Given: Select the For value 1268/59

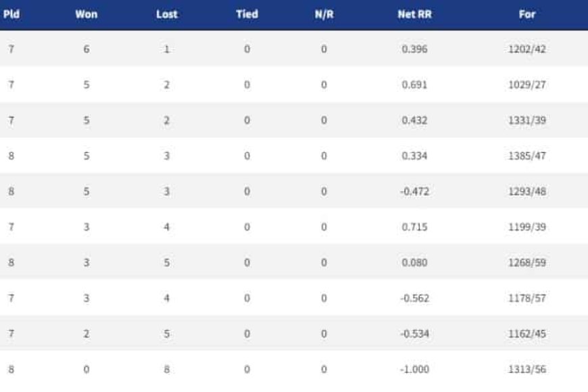Looking at the screenshot, I should click(527, 263).
